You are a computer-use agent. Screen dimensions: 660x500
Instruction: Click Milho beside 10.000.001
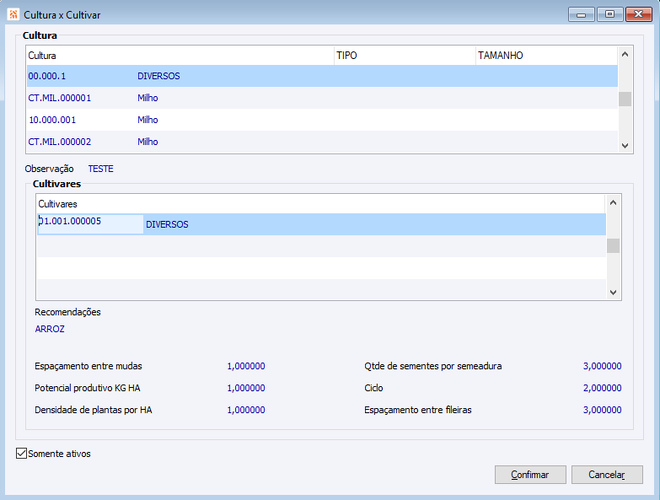click(148, 120)
